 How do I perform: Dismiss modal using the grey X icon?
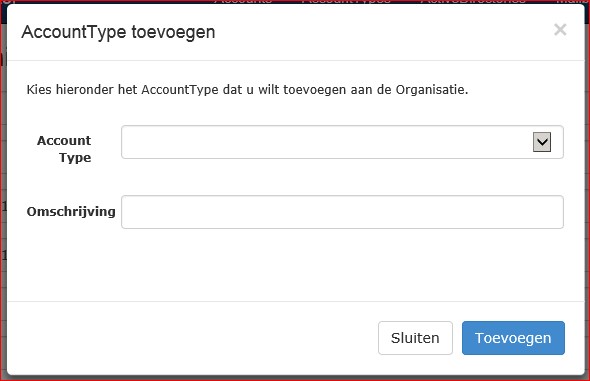[560, 29]
